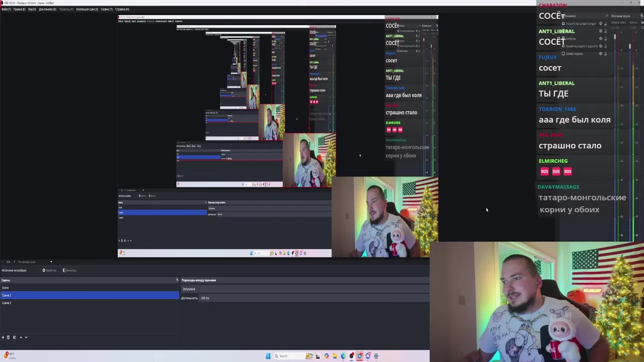Viewport: 644px width, 362px height.
Task: Toggle visibility of Захват выходного аудиопотока source
Action: pos(601,46)
